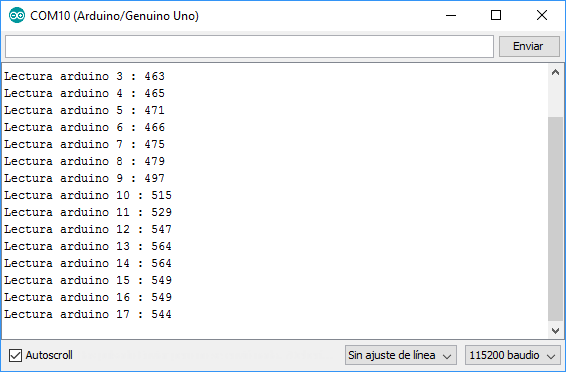The height and width of the screenshot is (372, 566).
Task: Click line 'Lectura arduino 15 : 549'
Action: click(x=88, y=280)
